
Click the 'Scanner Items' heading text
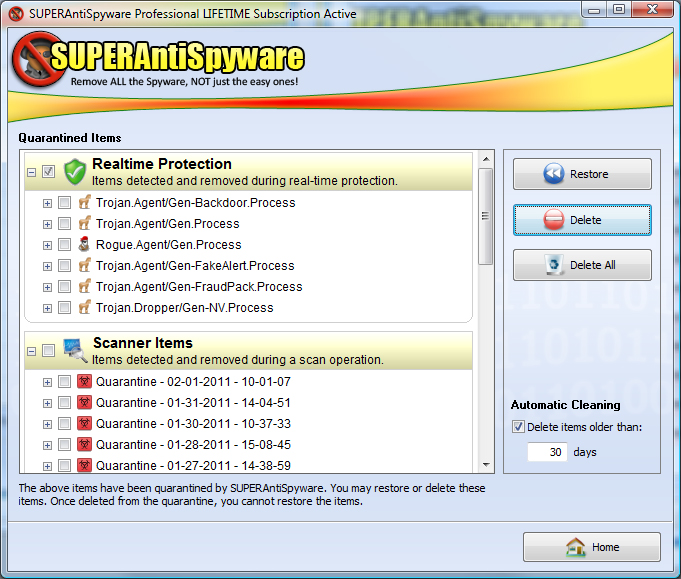pyautogui.click(x=143, y=343)
